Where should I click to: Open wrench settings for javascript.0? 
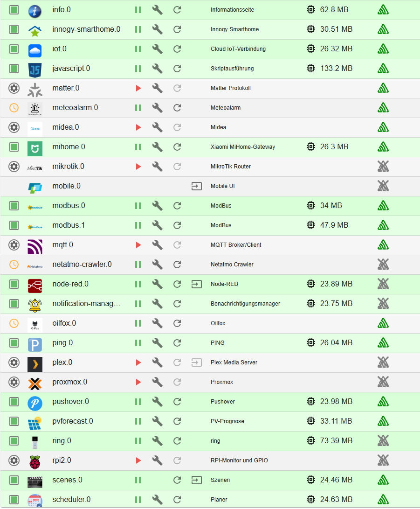pos(157,69)
